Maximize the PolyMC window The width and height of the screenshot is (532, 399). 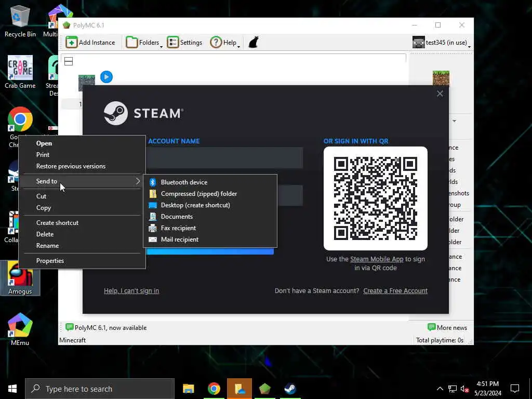click(x=438, y=25)
